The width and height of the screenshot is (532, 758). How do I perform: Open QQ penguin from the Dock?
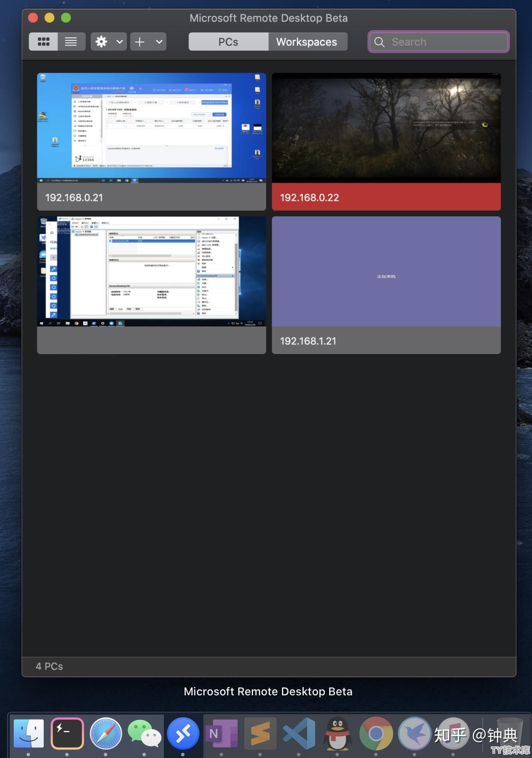tap(337, 734)
